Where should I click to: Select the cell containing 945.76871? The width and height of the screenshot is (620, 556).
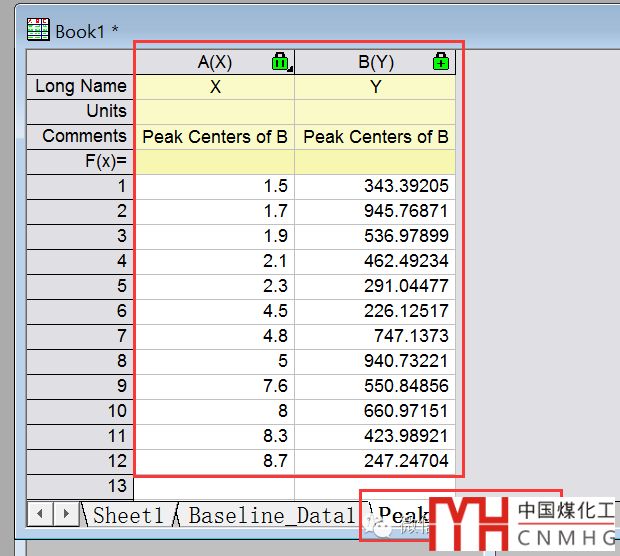pyautogui.click(x=375, y=211)
